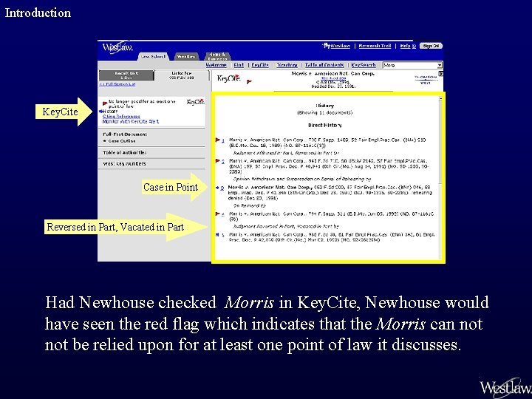The image size is (532, 399).
Task: Open Full-Text Document section
Action: 125,134
